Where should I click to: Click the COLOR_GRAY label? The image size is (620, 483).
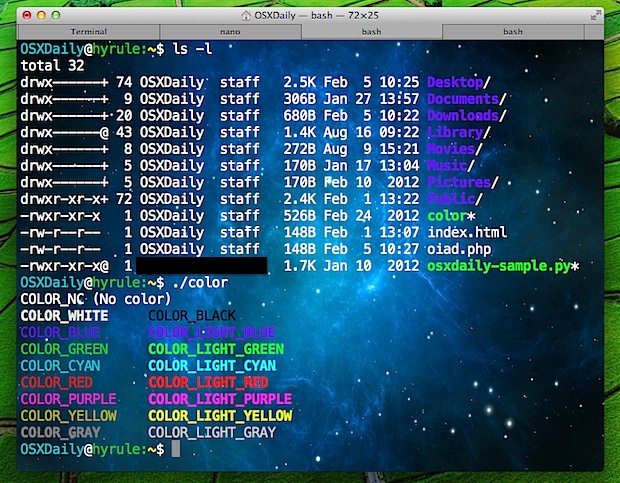(60, 432)
